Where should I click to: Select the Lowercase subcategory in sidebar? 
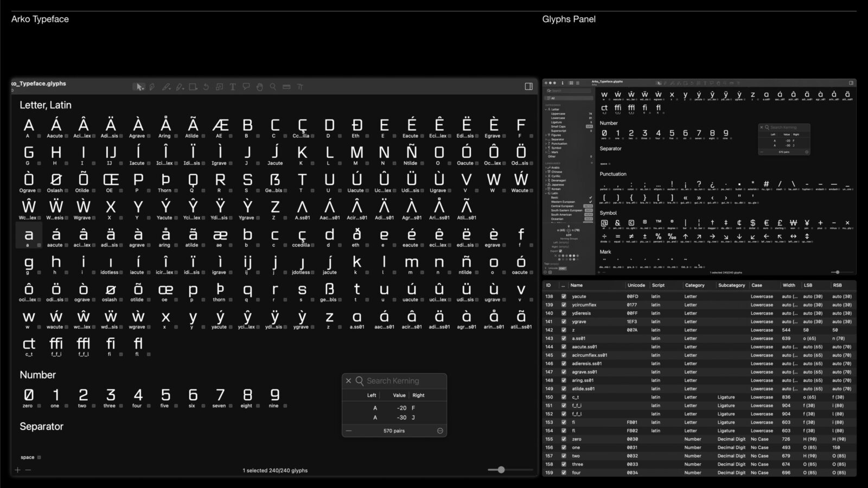tap(558, 118)
